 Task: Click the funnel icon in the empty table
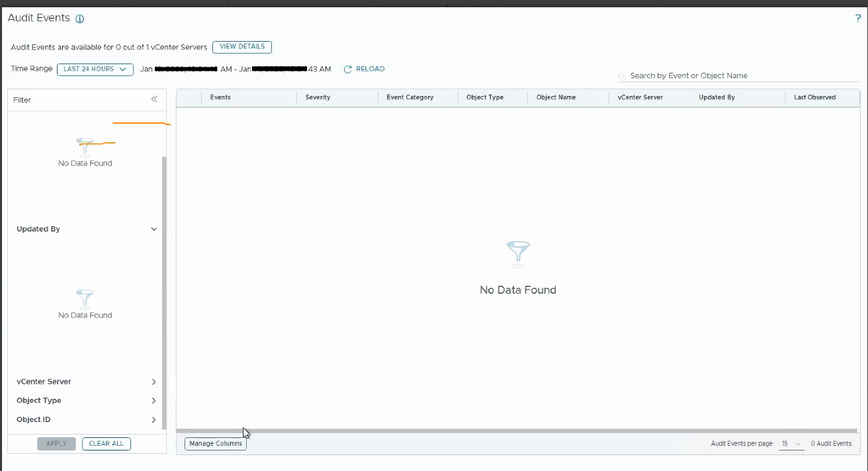pos(518,254)
